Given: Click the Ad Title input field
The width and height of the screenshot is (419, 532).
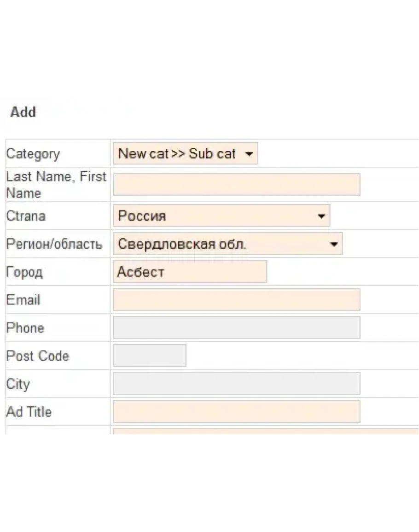Looking at the screenshot, I should [237, 412].
